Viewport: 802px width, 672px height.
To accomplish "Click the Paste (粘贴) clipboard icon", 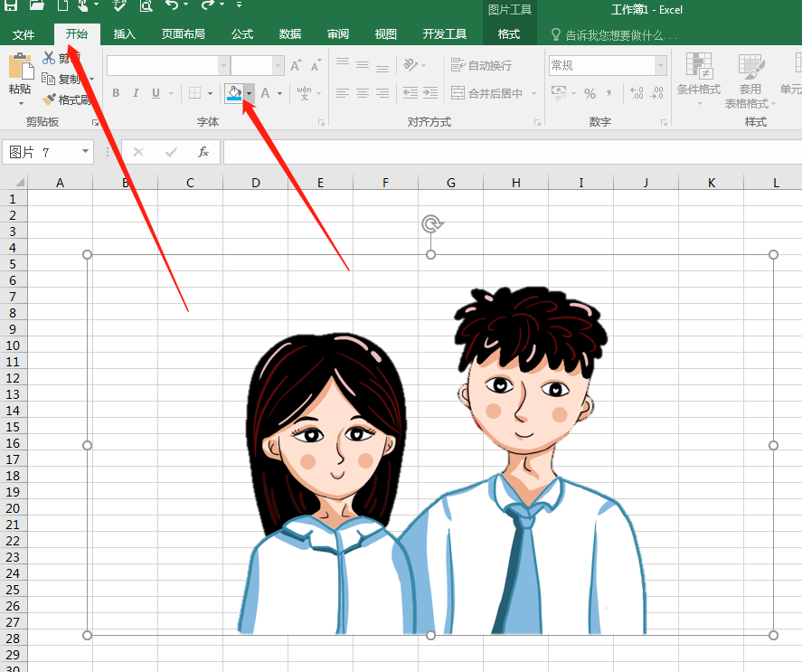I will tap(21, 67).
